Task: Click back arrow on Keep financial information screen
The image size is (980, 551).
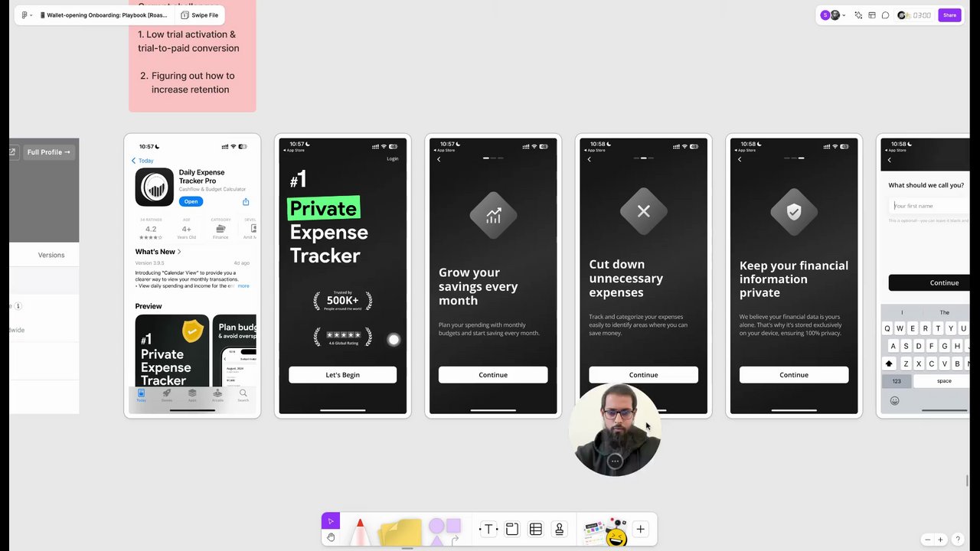Action: [740, 159]
